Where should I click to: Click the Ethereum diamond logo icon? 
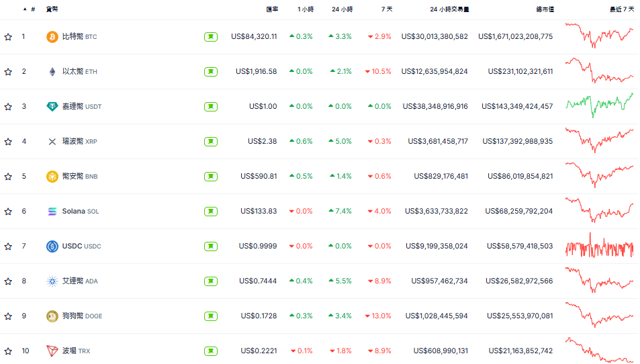pos(52,72)
